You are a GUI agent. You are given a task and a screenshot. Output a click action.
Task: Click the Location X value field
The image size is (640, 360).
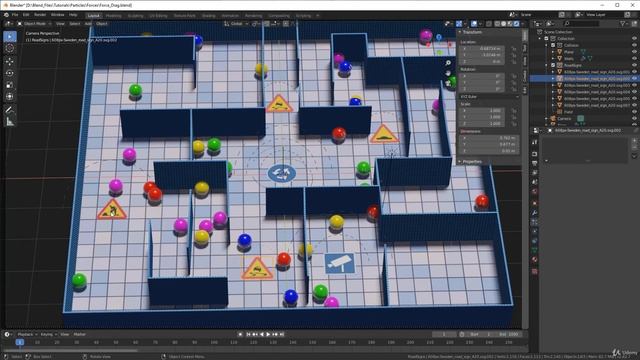[x=483, y=49]
